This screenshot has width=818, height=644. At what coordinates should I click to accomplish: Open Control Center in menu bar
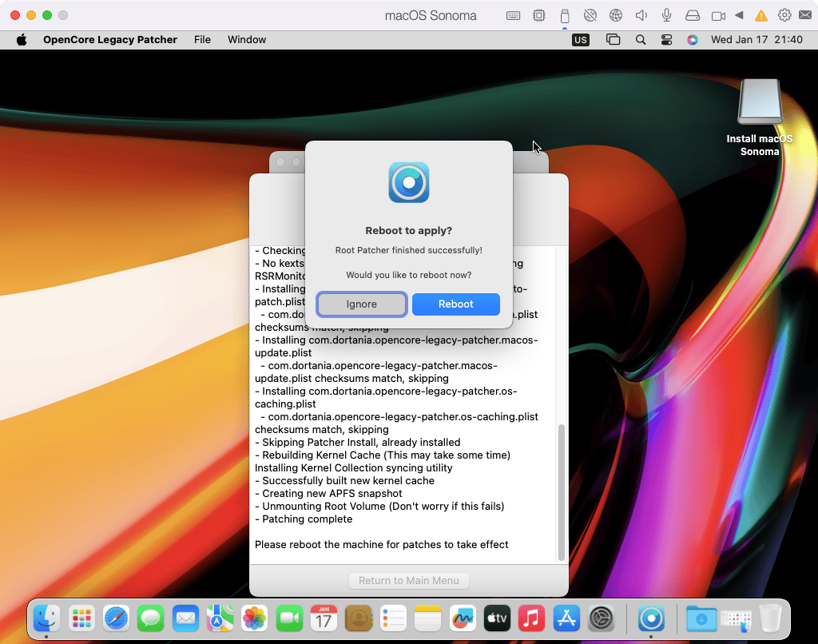point(666,39)
